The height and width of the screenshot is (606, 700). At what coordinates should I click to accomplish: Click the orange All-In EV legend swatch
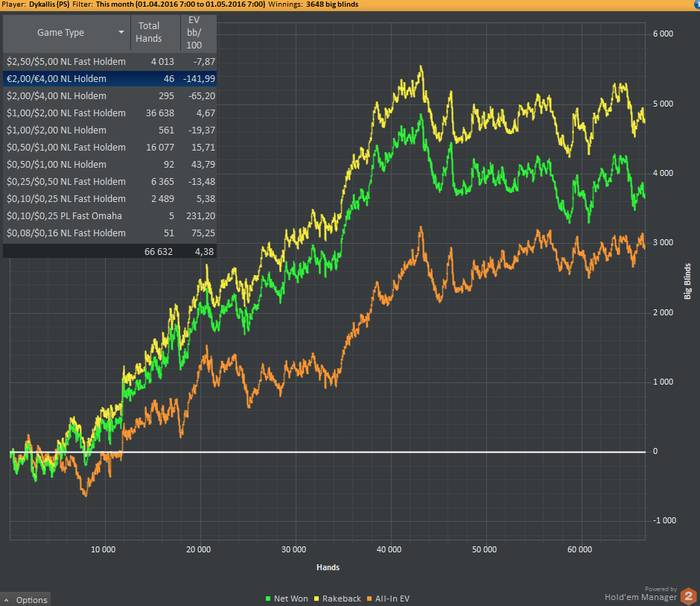click(x=369, y=599)
